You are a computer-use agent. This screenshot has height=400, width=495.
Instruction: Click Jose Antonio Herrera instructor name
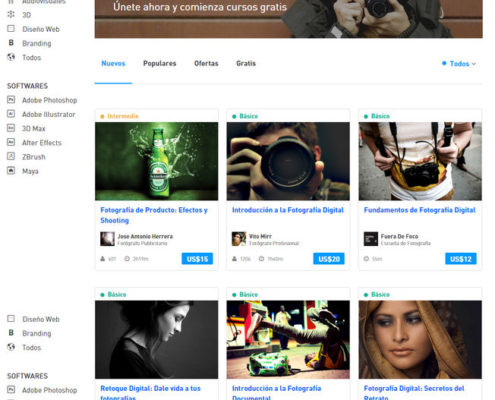(145, 236)
